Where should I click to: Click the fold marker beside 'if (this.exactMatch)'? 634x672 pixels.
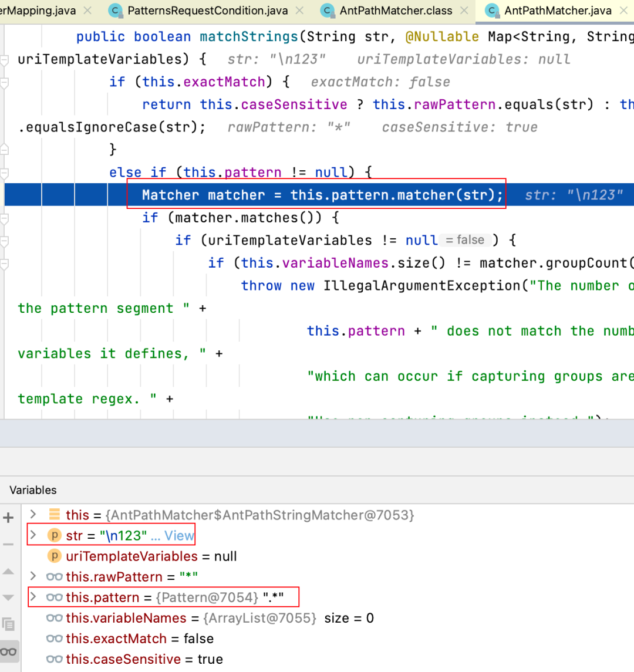tap(5, 82)
